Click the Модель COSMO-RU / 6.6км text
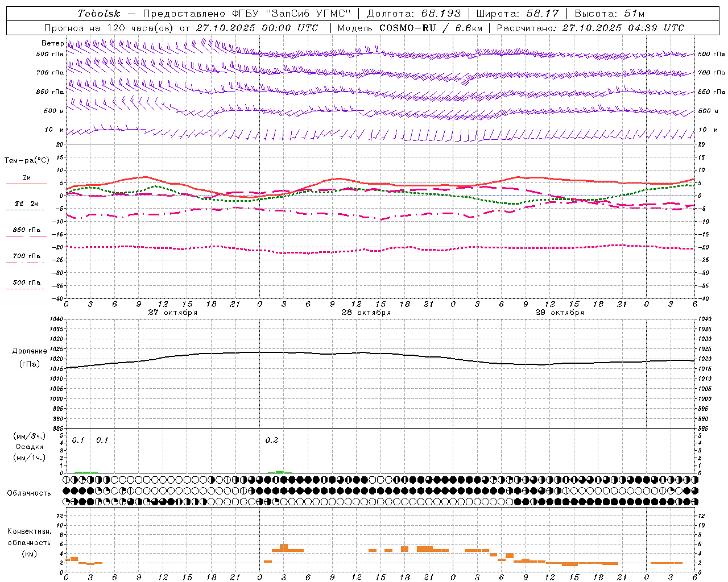The image size is (728, 582). 410,28
